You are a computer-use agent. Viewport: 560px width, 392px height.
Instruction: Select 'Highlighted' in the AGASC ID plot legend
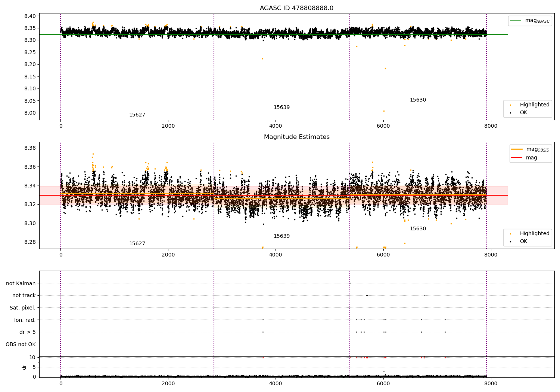pyautogui.click(x=530, y=105)
